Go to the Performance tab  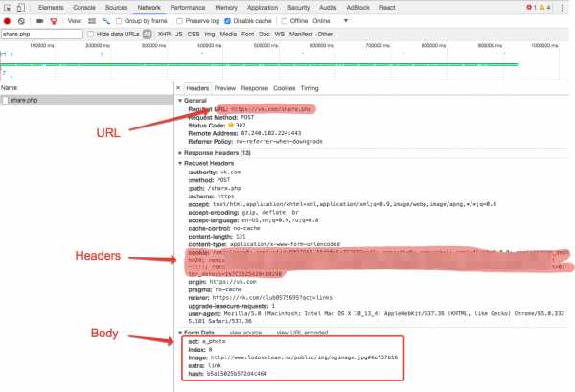(x=188, y=8)
